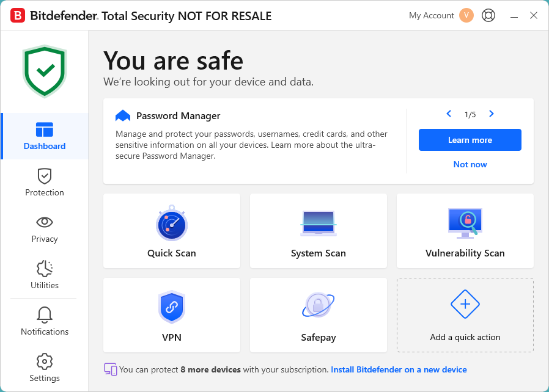The image size is (549, 392).
Task: Launch the Quick Scan radar icon
Action: 171,223
